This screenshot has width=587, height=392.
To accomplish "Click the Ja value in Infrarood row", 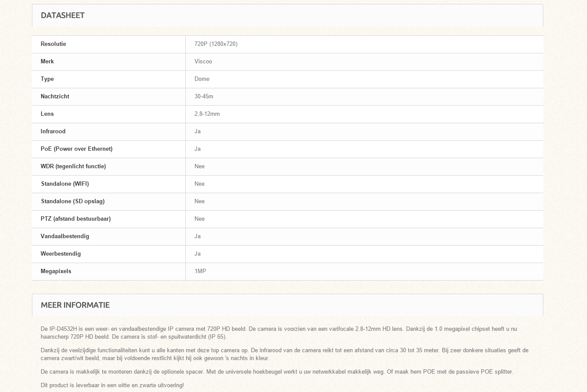I will (198, 131).
